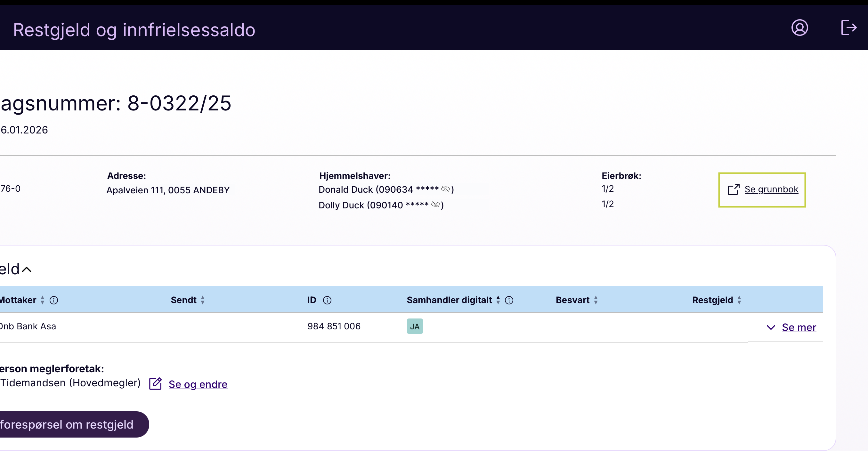
Task: Reveal Dolly Duck's hidden ID number
Action: [435, 205]
